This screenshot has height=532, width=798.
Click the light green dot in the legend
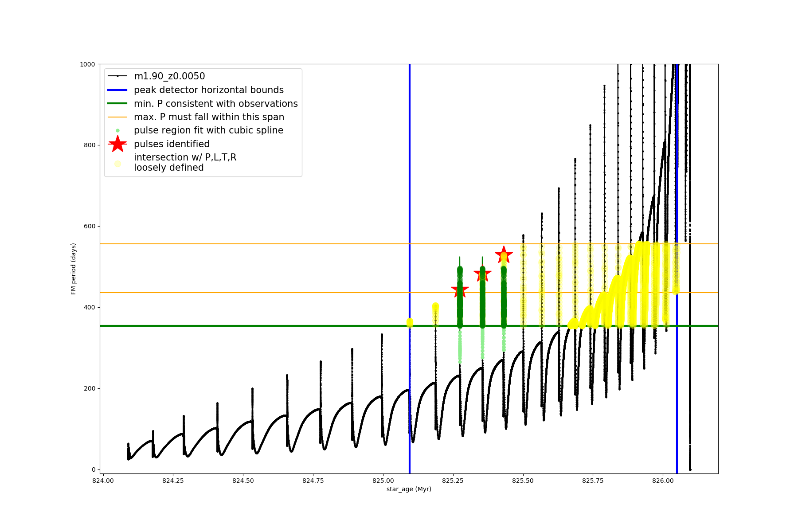117,130
